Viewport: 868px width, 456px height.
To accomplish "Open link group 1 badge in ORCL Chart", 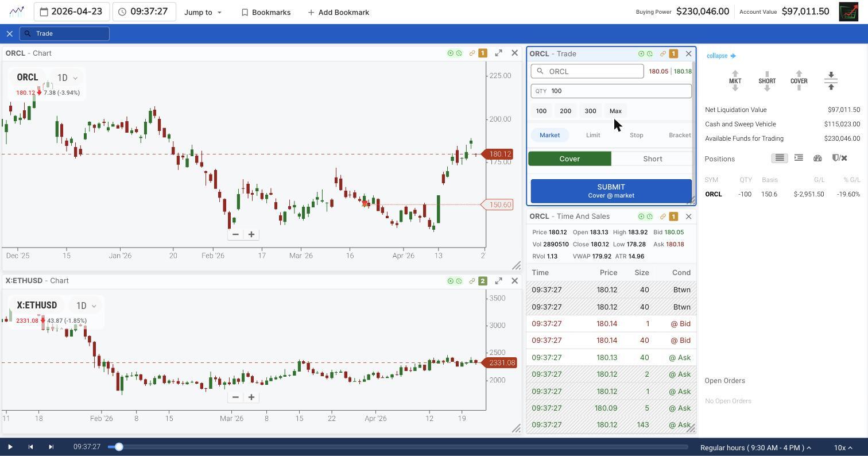I will (x=483, y=53).
